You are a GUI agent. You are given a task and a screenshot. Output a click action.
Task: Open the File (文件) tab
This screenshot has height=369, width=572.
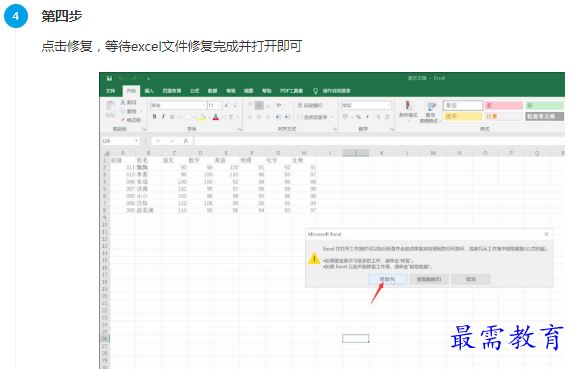(111, 91)
